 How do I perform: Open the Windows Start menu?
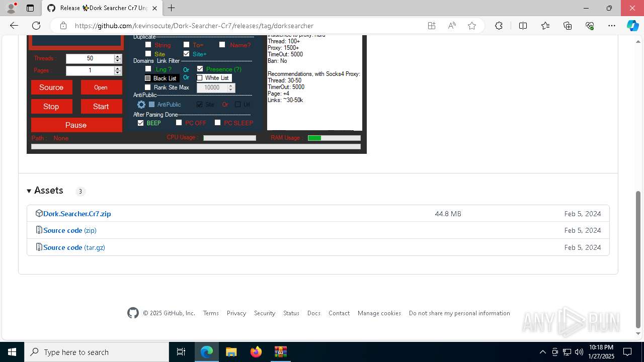[x=12, y=352]
